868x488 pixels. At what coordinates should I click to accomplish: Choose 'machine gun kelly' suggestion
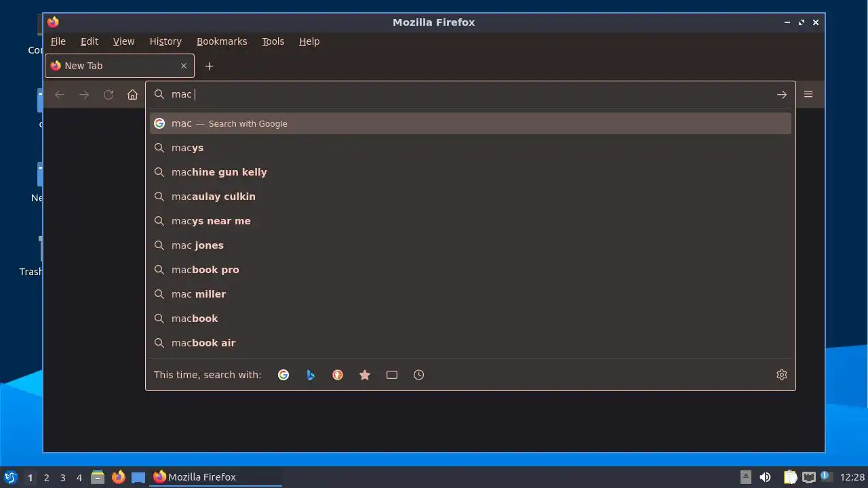471,172
